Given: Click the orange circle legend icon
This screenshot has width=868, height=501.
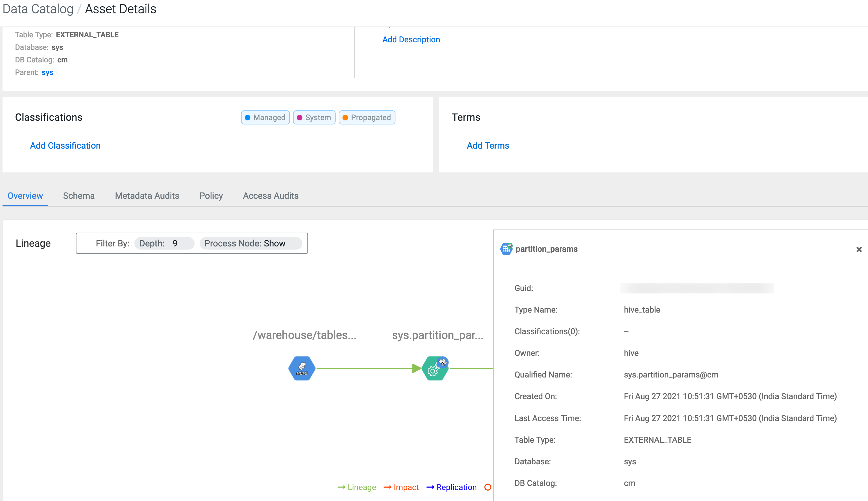Looking at the screenshot, I should 488,487.
